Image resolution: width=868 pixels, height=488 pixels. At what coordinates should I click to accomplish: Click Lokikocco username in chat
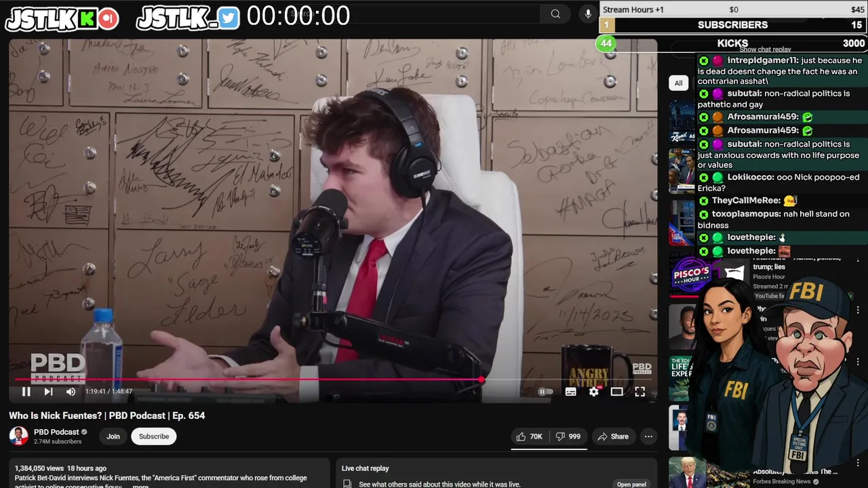pos(751,177)
